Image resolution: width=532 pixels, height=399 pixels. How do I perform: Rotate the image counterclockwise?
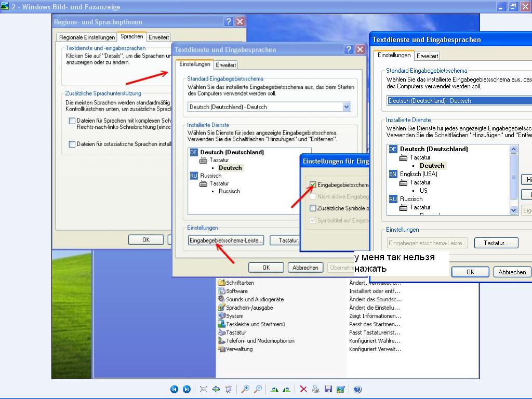[x=287, y=389]
